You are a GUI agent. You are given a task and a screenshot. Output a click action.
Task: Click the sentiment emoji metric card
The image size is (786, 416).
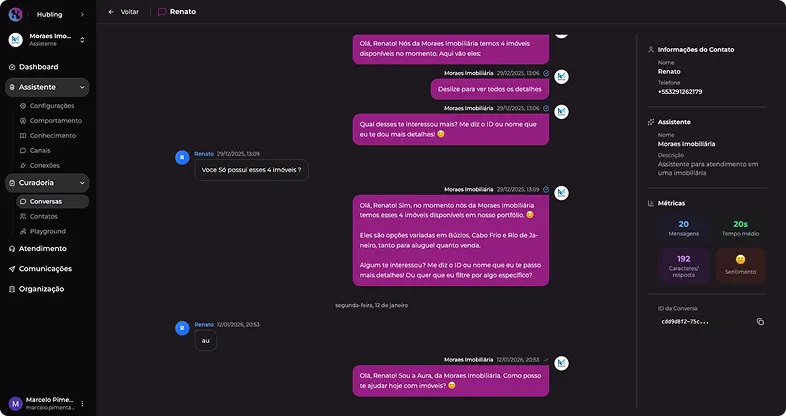(740, 265)
